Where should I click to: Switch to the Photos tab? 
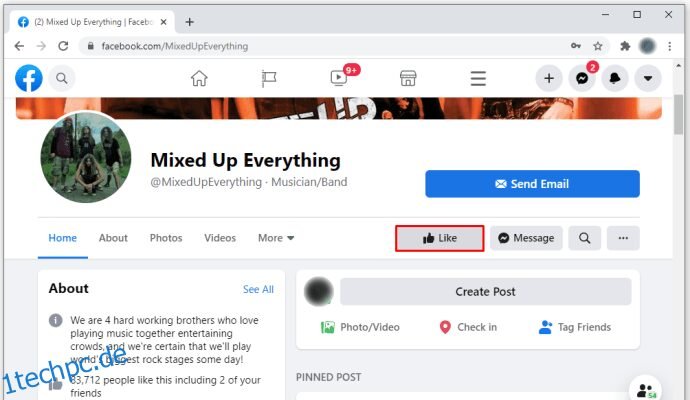click(166, 238)
